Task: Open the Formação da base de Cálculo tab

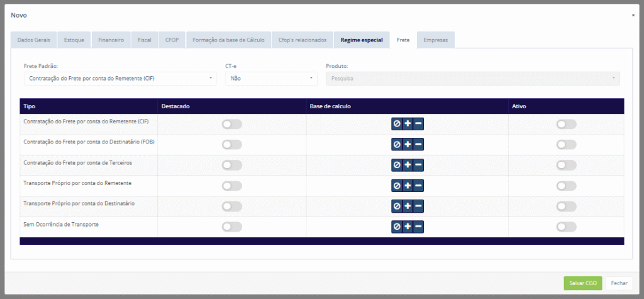Action: [228, 40]
